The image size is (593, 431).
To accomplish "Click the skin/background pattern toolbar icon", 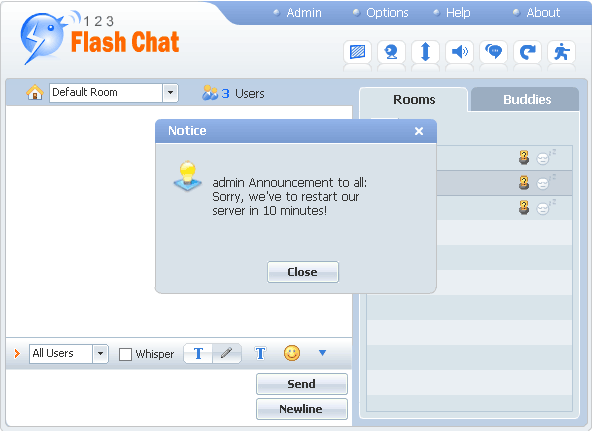I will click(x=357, y=52).
